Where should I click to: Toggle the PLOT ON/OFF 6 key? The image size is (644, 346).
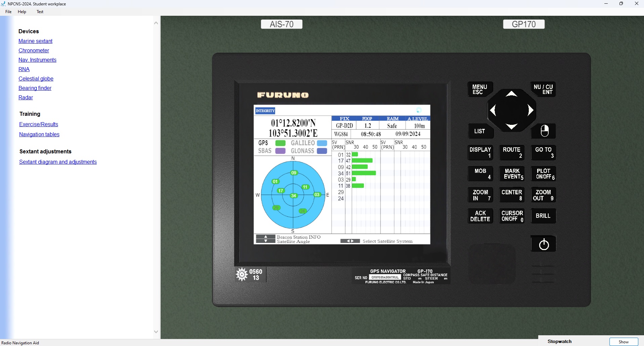point(544,174)
